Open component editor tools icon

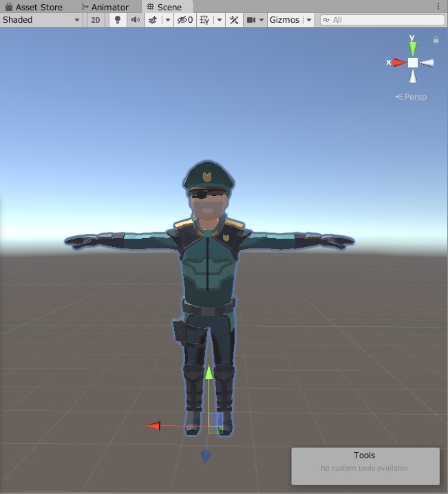click(234, 20)
